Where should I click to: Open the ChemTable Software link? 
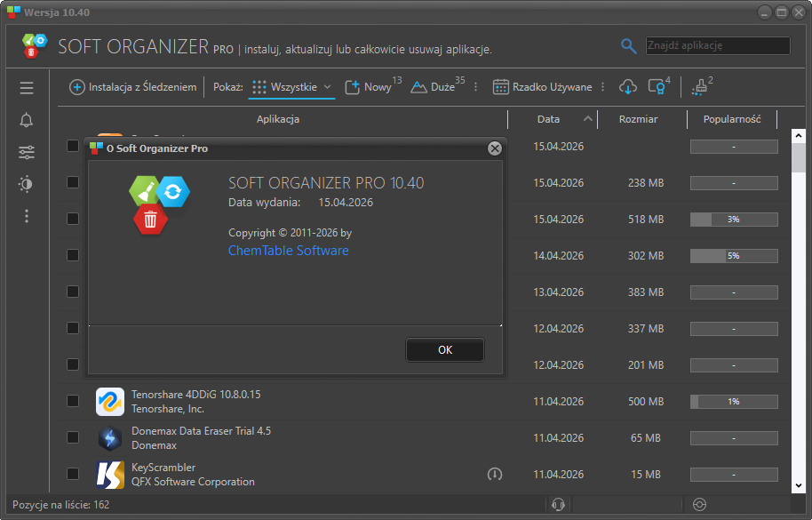point(289,251)
